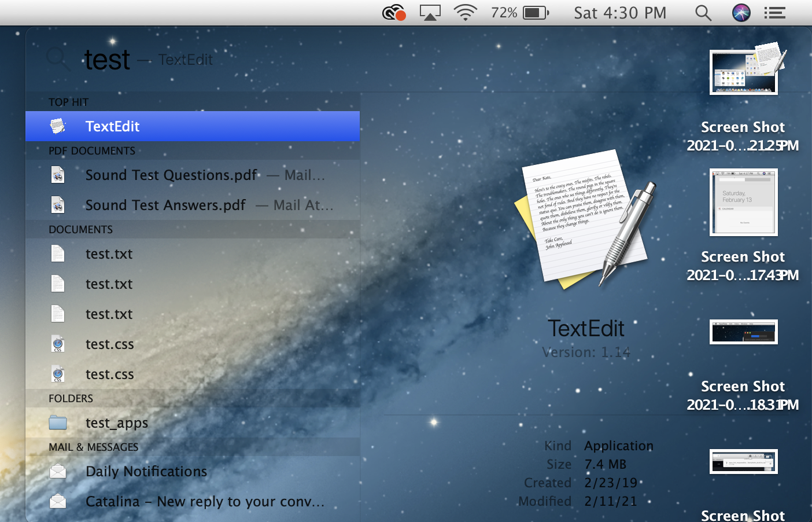Open the Creative Cloud menu bar icon
The width and height of the screenshot is (812, 522).
(x=394, y=12)
